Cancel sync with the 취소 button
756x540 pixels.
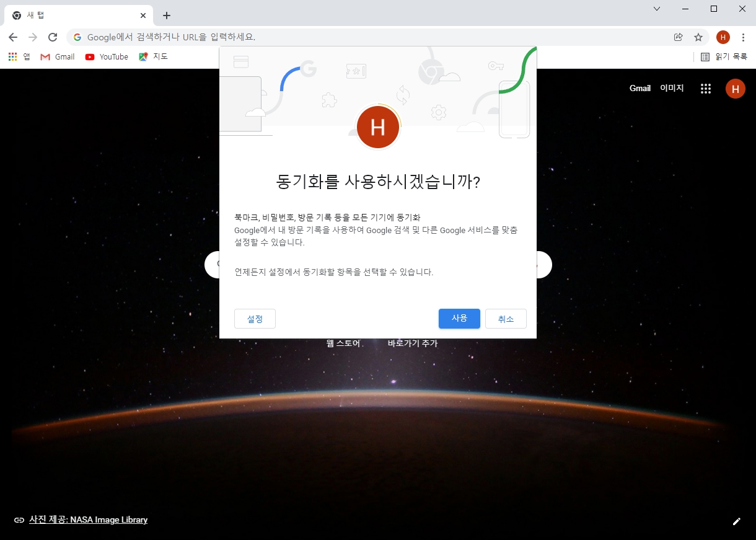[506, 319]
